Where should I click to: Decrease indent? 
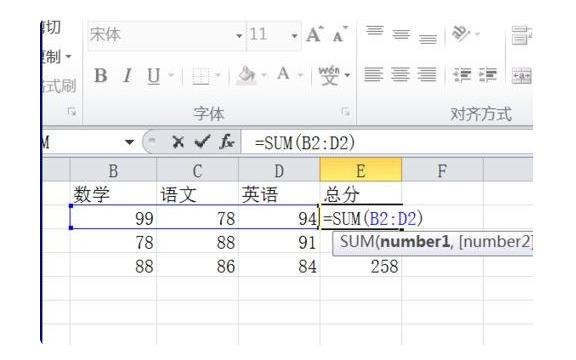tap(462, 75)
